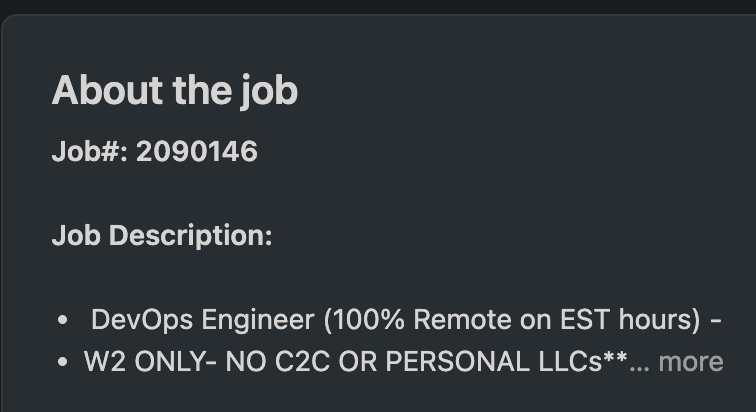Click the ellipsis before "more"
Viewport: 756px width, 412px height.
pyautogui.click(x=638, y=361)
